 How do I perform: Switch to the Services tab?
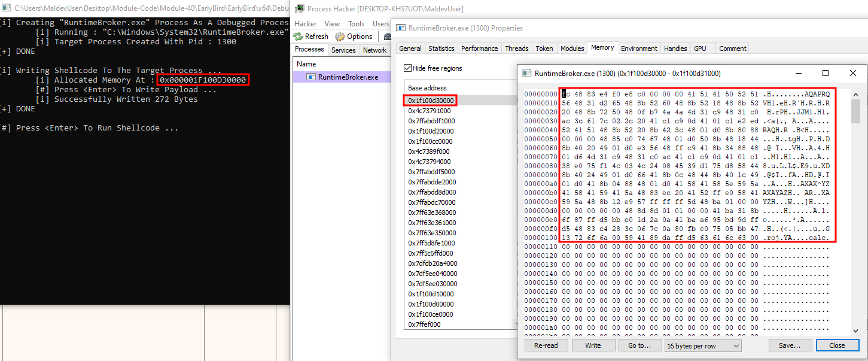343,50
